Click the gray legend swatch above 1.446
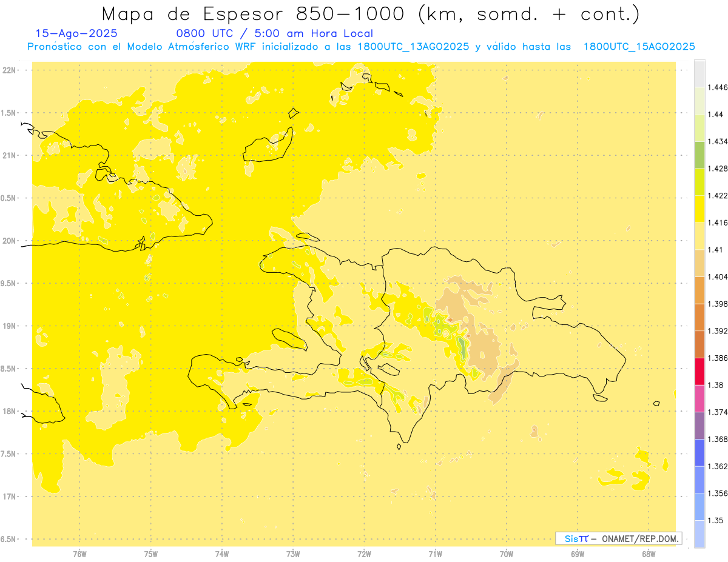This screenshot has height=562, width=728. point(699,73)
